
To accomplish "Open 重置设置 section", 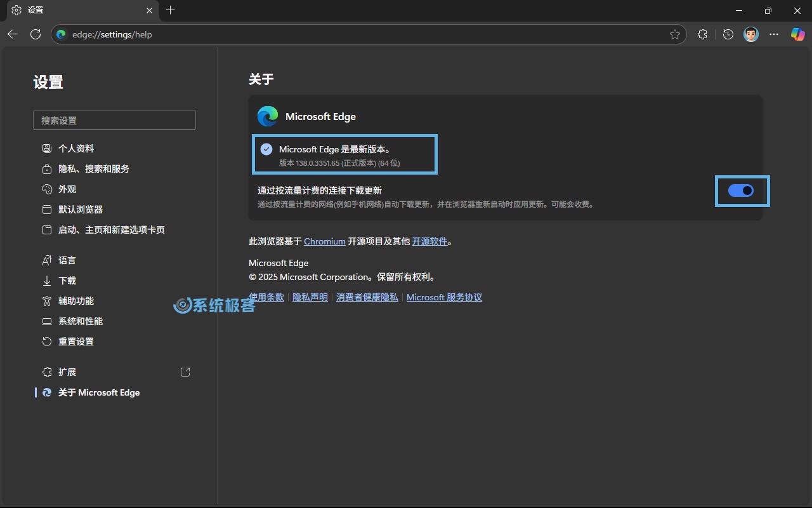I will [x=114, y=342].
